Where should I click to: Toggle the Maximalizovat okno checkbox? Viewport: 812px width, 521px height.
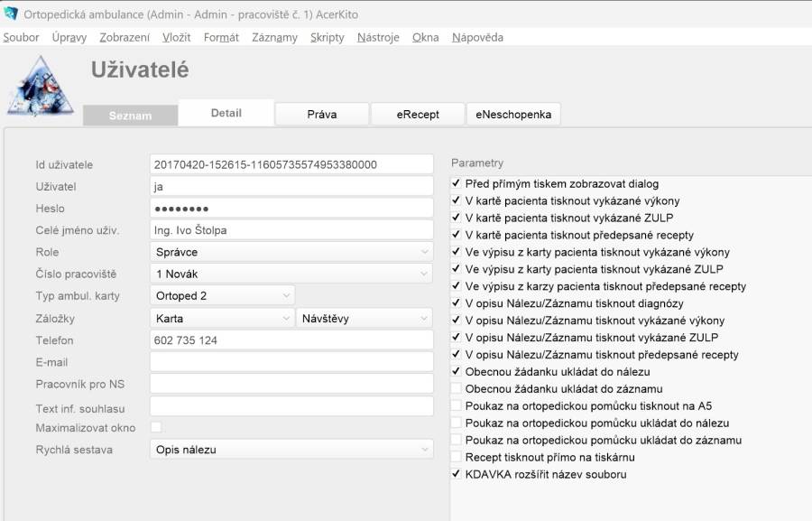(x=156, y=427)
